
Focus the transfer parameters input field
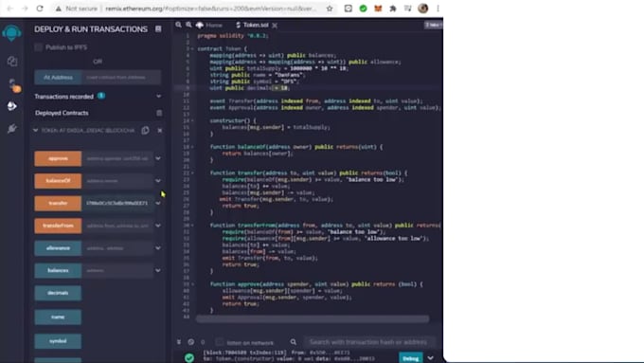(117, 203)
